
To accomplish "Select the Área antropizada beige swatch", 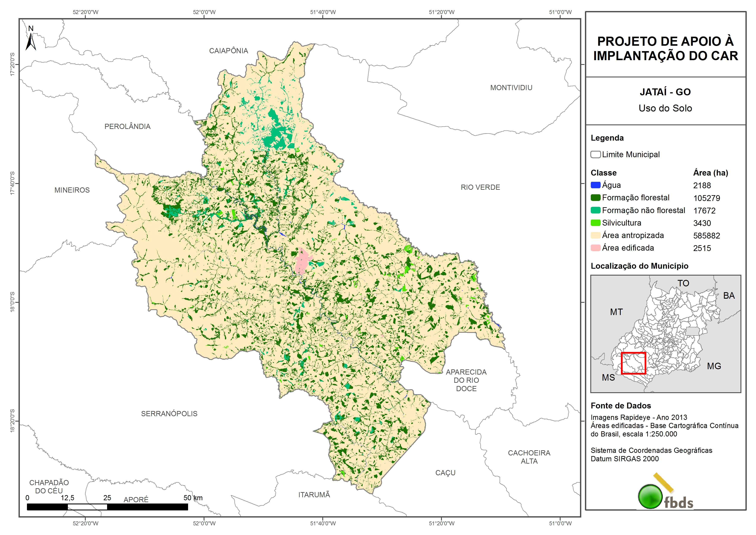I will (x=595, y=235).
